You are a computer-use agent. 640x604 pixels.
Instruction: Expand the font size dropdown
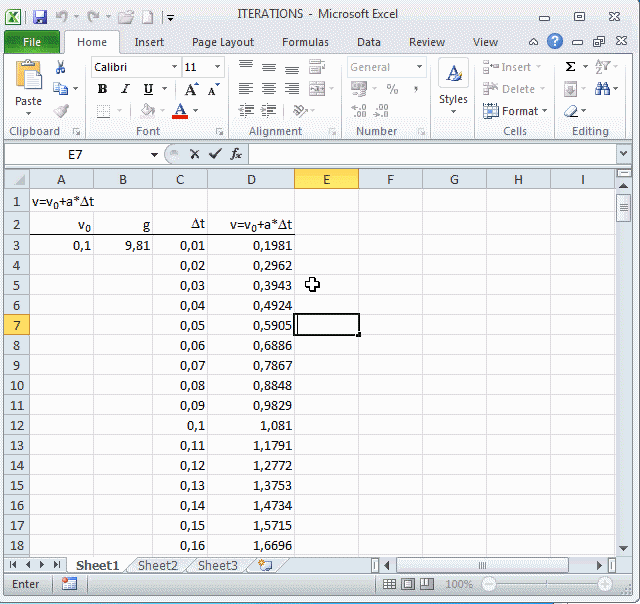click(218, 67)
